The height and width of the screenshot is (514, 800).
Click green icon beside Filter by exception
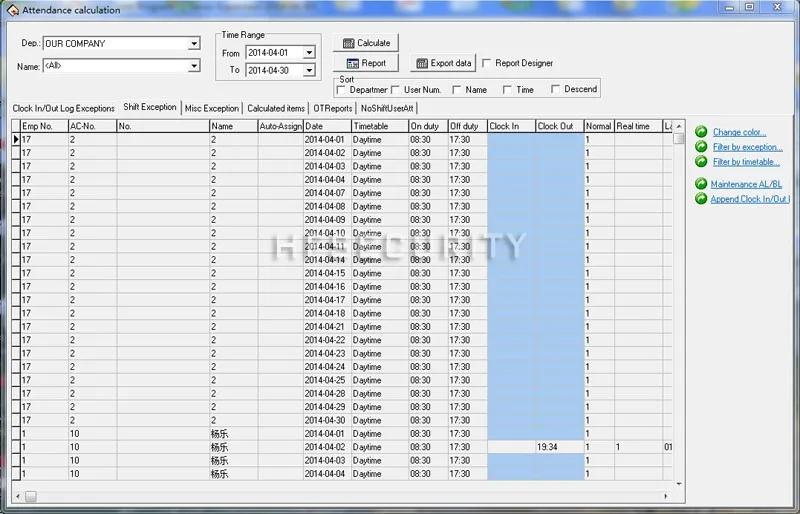(702, 146)
